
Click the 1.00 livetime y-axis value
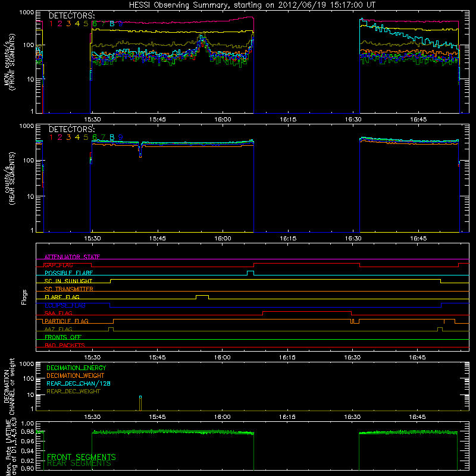(x=27, y=424)
